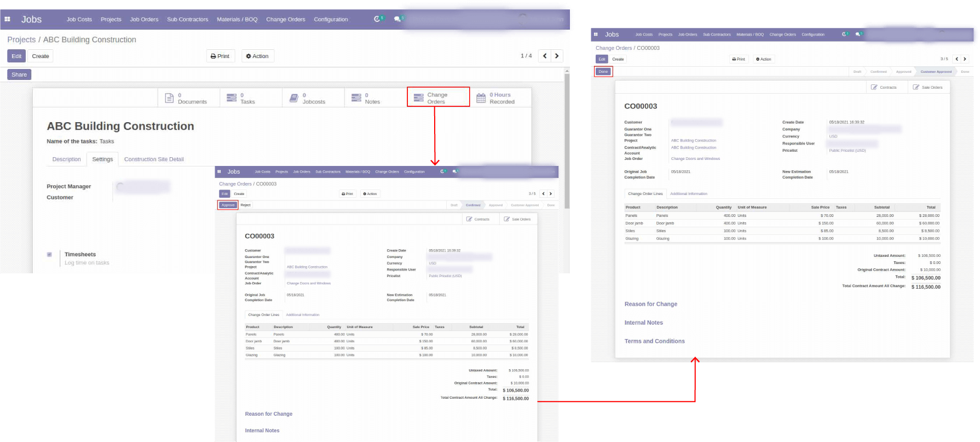Image resolution: width=980 pixels, height=442 pixels.
Task: Click the Projects breadcrumb link
Action: (x=21, y=39)
